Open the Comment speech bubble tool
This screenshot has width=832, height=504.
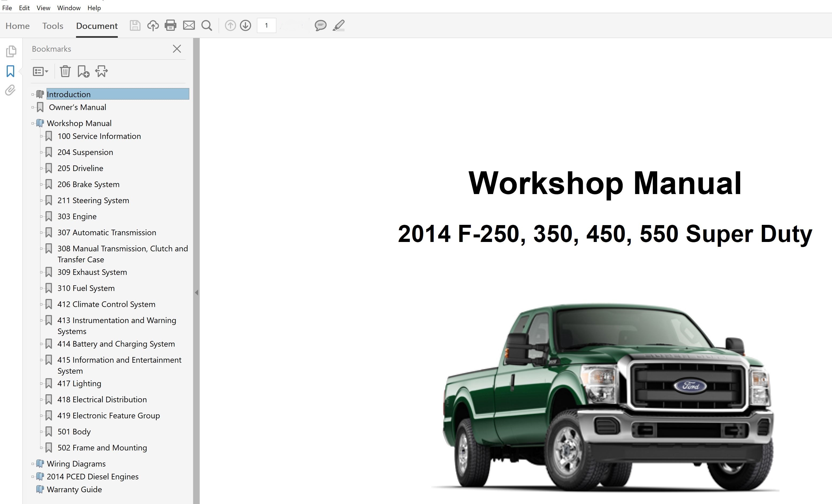coord(320,25)
